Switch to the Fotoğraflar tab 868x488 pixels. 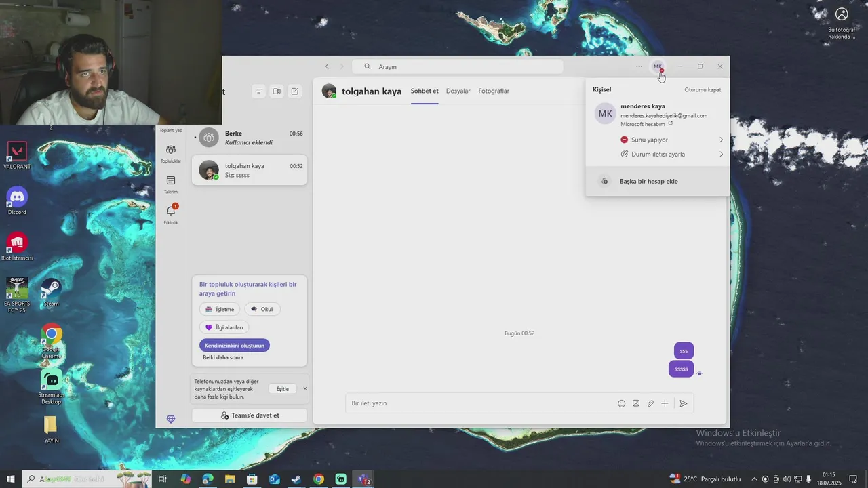click(x=494, y=91)
